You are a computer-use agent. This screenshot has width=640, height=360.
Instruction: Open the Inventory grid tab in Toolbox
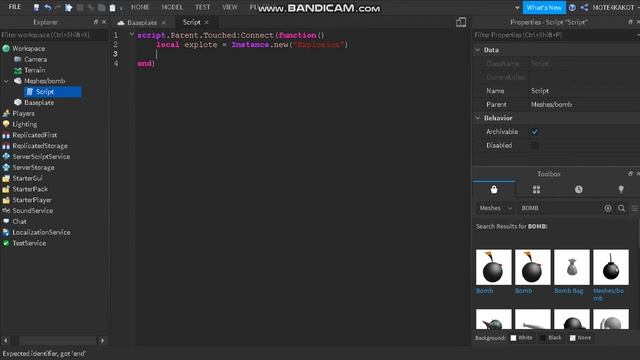pos(536,189)
